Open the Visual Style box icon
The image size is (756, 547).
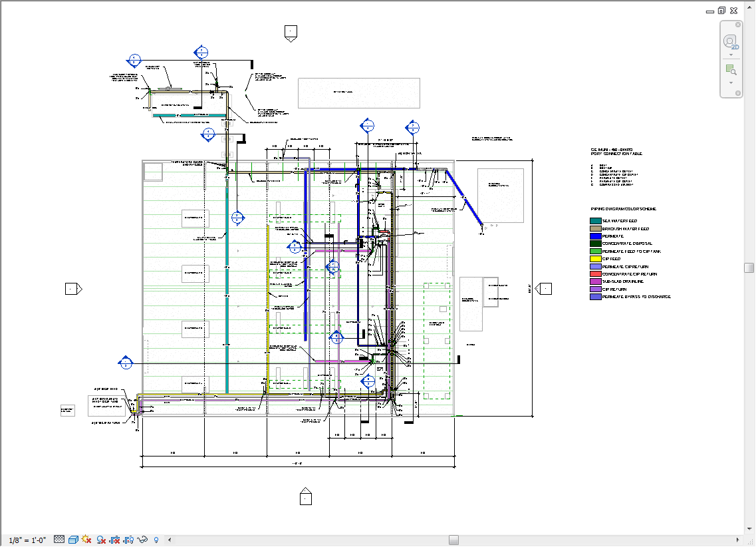point(73,539)
